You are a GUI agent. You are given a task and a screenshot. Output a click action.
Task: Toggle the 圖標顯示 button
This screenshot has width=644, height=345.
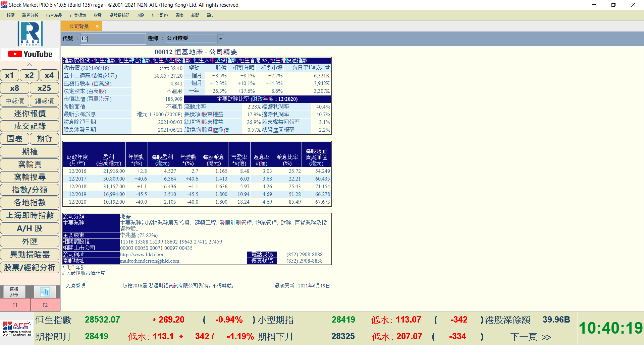(x=14, y=292)
